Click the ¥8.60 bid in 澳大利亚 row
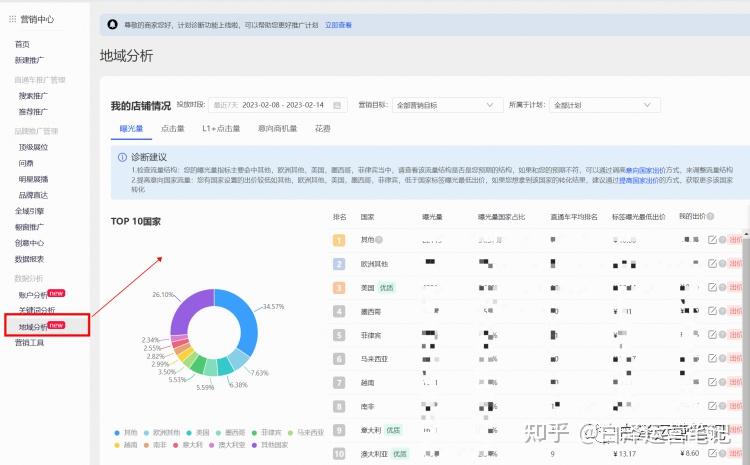The image size is (750, 465). coord(690,453)
